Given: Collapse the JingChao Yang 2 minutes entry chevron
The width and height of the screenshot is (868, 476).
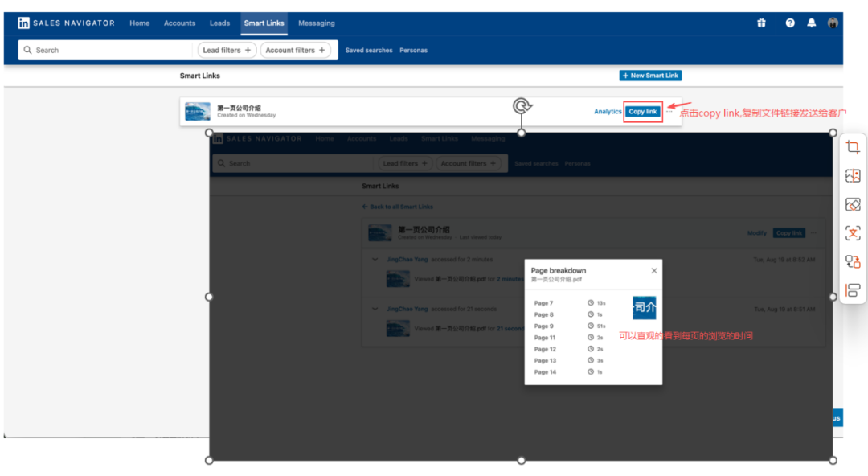Looking at the screenshot, I should (375, 260).
